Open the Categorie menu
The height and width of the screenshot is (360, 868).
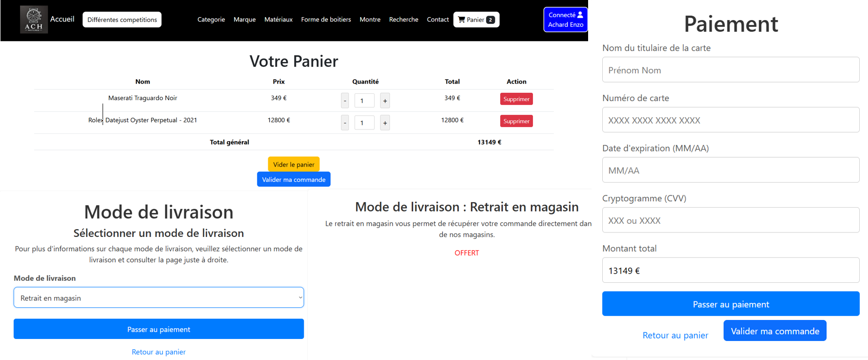tap(211, 20)
